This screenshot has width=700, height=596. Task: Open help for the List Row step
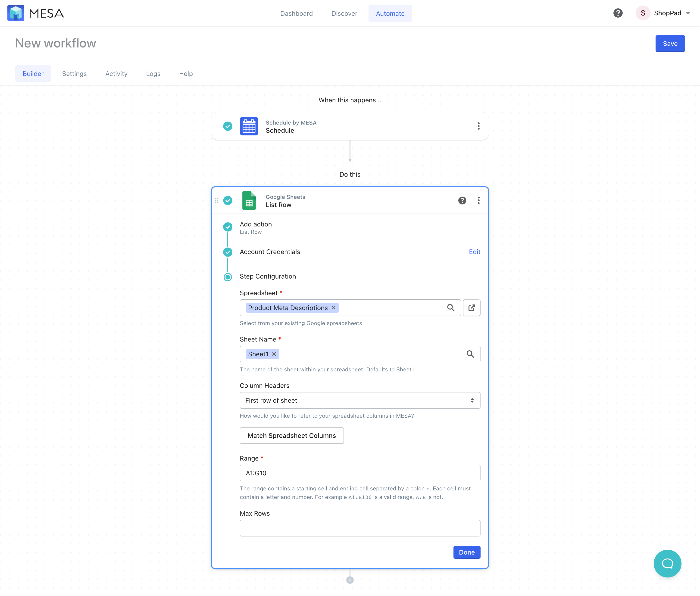click(x=462, y=200)
